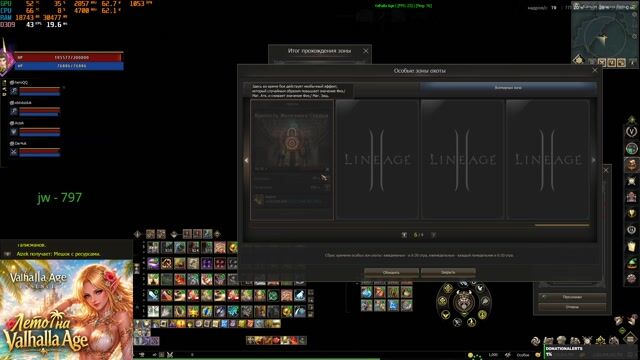Close the Итог прохождения зоны window
The height and width of the screenshot is (360, 640).
366,51
